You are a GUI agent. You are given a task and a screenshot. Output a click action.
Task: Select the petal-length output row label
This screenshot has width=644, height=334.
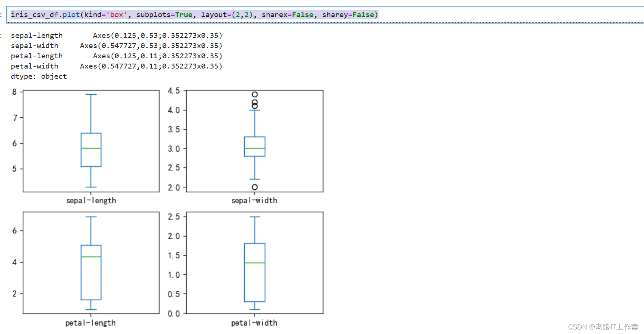pyautogui.click(x=37, y=56)
